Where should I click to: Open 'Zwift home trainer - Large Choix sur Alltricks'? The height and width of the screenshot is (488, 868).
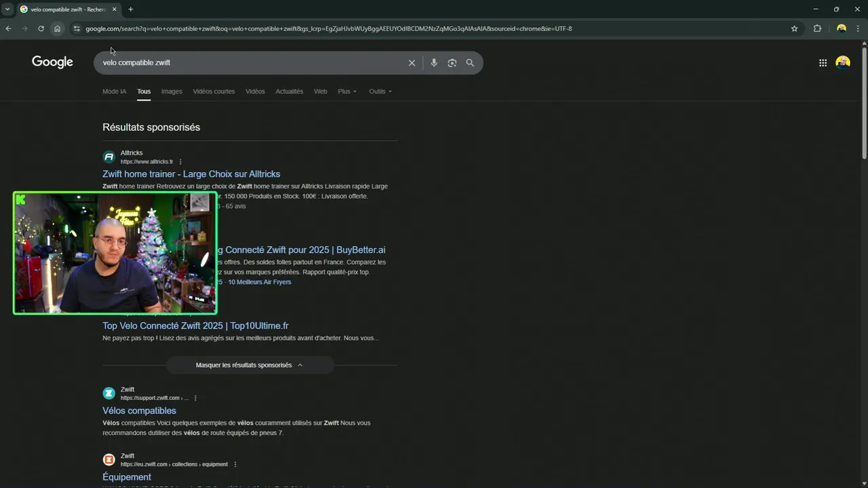191,174
